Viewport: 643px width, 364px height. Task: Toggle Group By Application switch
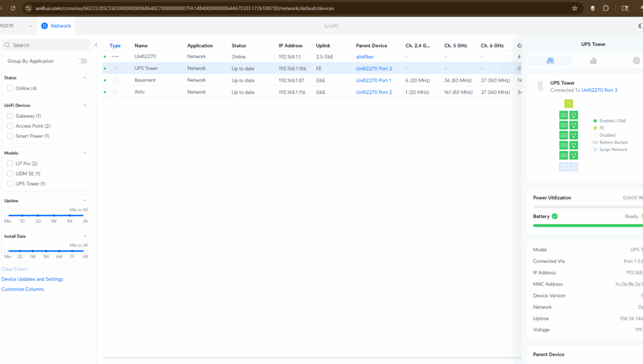(x=81, y=61)
